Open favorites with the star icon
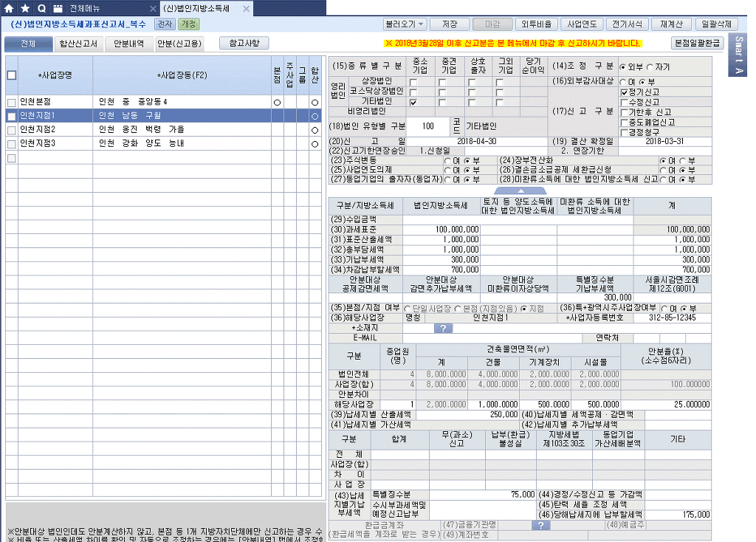The image size is (756, 542). pos(25,9)
